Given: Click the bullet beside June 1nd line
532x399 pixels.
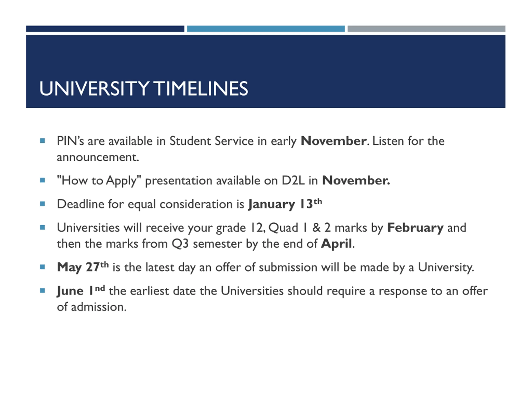Looking at the screenshot, I should click(x=43, y=291).
